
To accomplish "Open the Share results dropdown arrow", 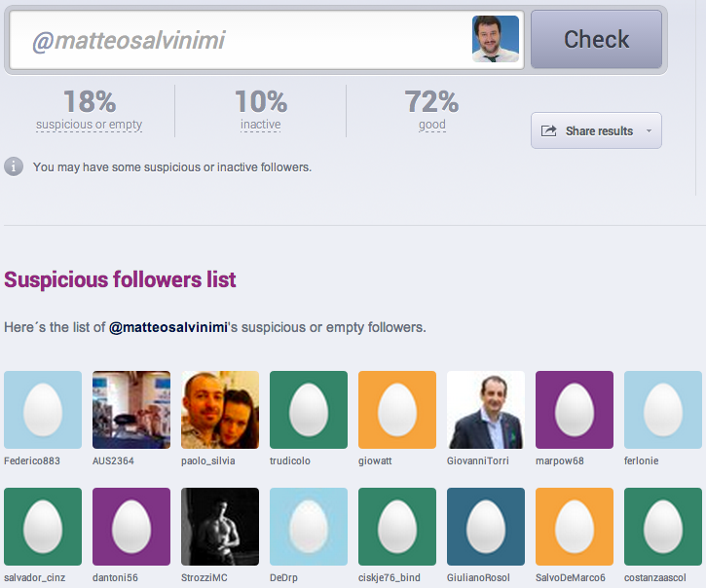I will (x=649, y=131).
